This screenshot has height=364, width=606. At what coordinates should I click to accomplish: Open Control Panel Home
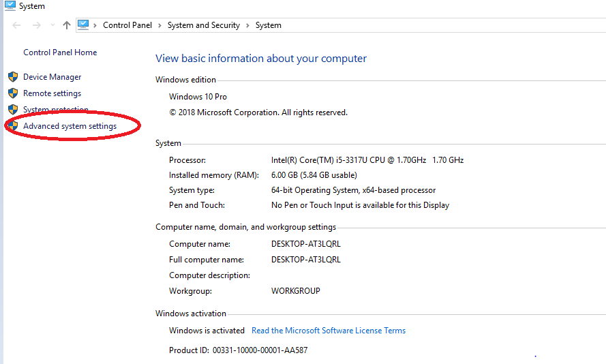coord(60,52)
